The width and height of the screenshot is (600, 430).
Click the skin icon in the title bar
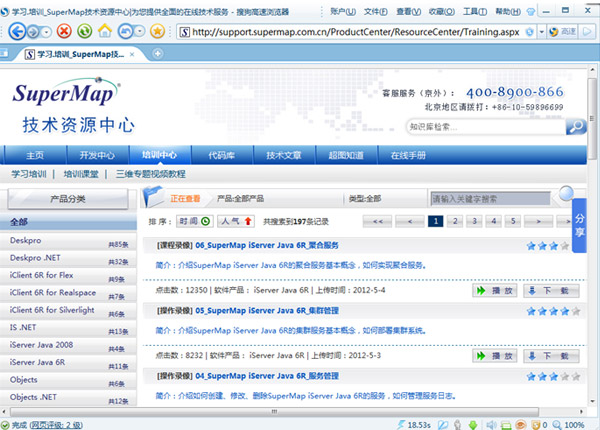[531, 12]
